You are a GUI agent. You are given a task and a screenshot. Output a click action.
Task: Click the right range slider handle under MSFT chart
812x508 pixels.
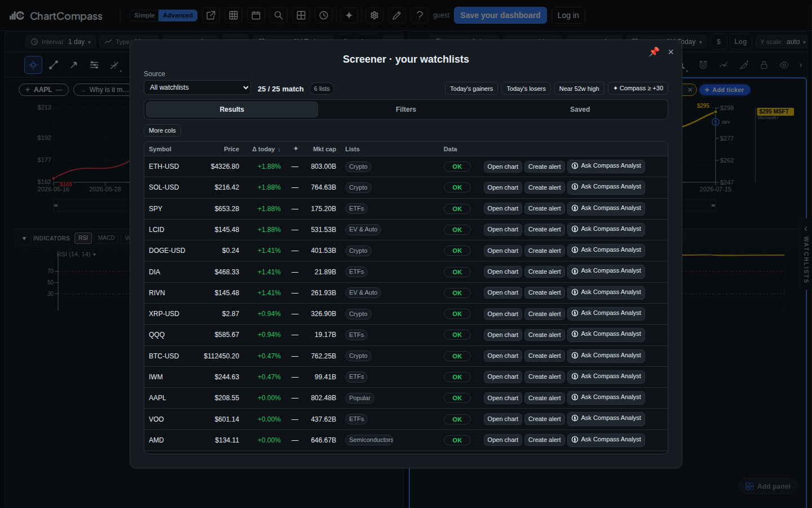713,205
